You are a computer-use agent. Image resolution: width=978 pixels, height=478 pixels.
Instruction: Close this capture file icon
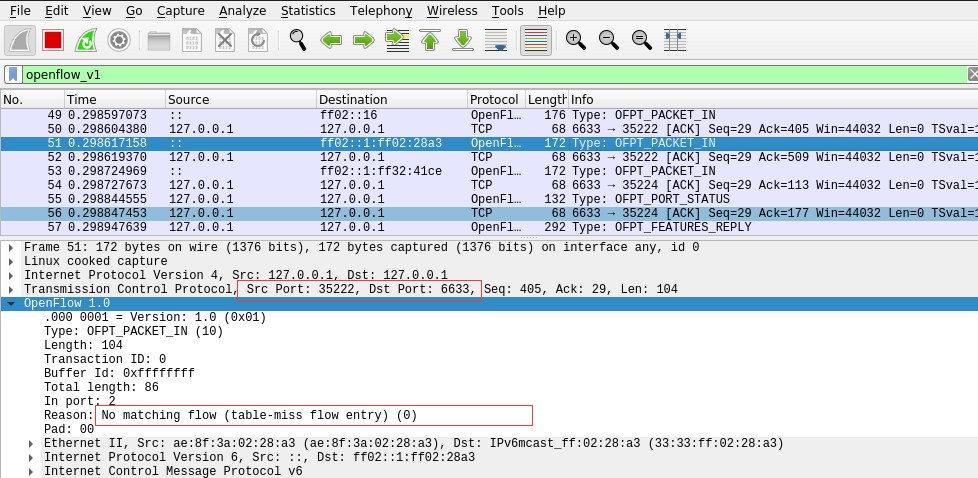pyautogui.click(x=225, y=41)
